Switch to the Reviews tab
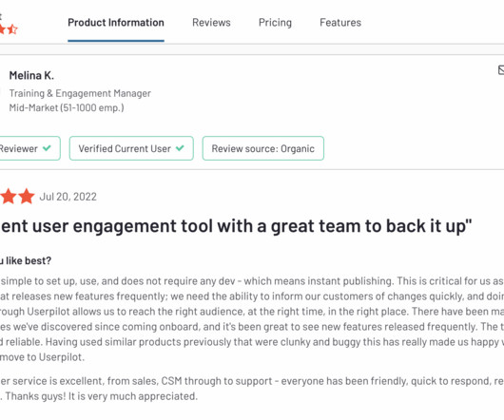 [x=211, y=23]
